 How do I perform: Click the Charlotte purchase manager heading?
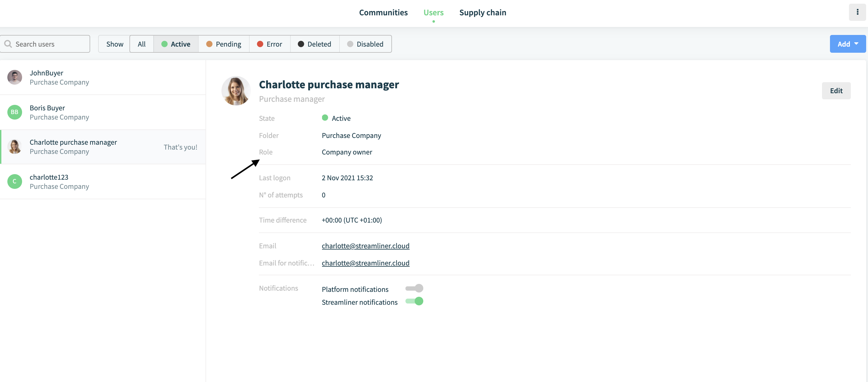click(329, 85)
